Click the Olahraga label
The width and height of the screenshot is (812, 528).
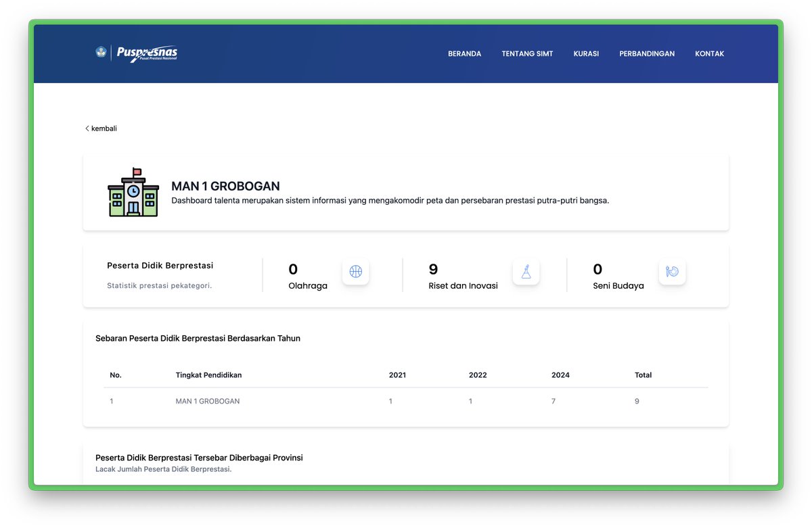[308, 286]
